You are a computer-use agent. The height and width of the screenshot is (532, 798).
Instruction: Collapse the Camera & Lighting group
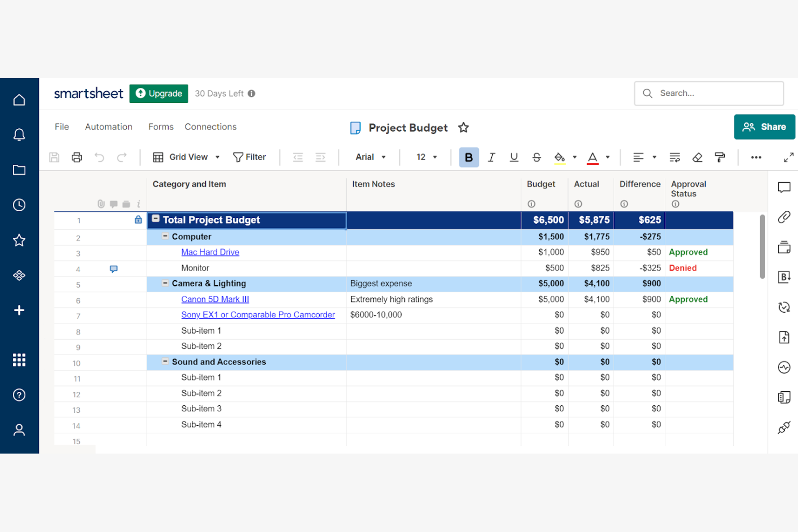click(x=164, y=284)
